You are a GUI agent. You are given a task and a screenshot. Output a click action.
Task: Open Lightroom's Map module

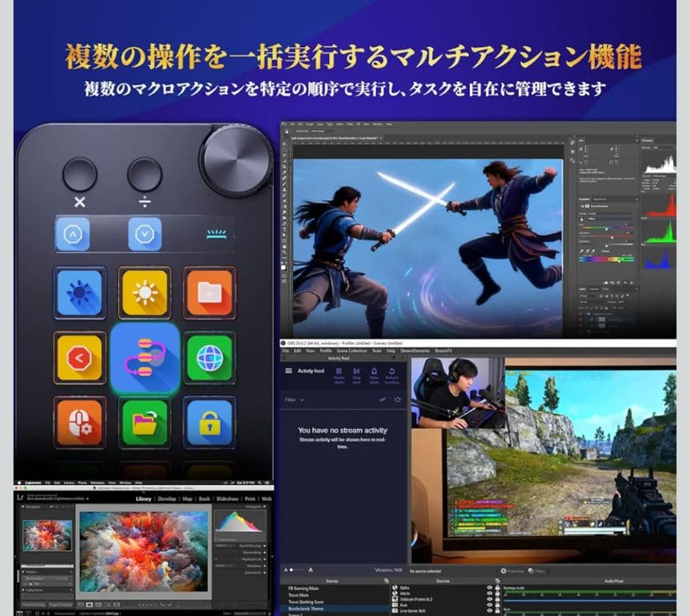[x=188, y=499]
